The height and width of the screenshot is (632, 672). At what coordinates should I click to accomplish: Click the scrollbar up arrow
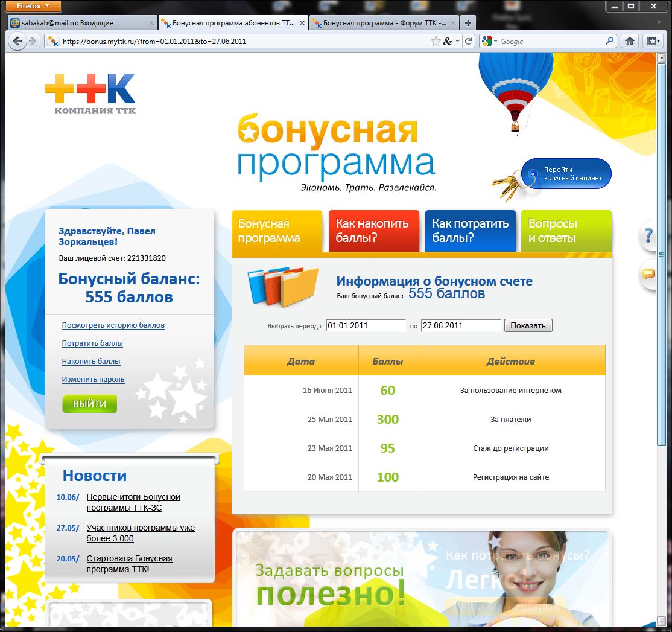[660, 57]
